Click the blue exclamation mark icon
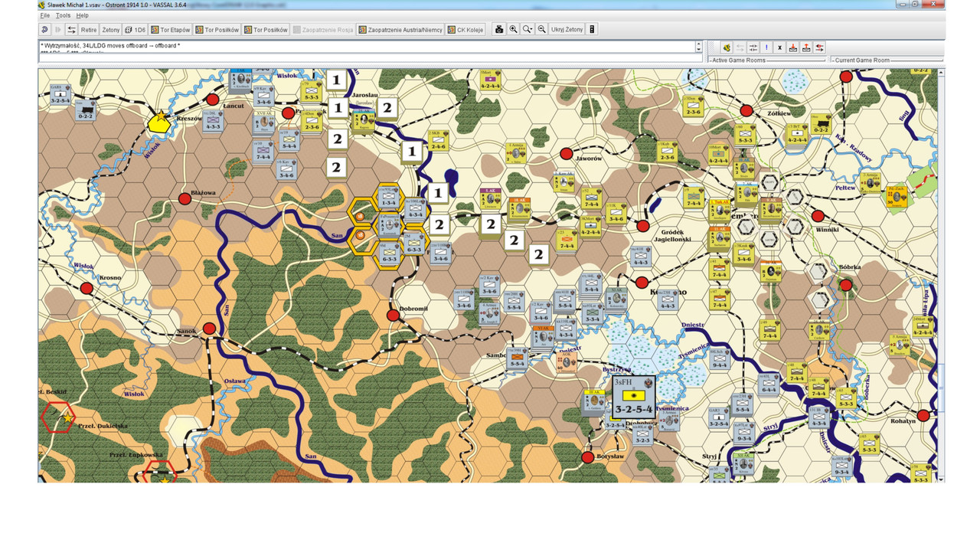Screen dimensions: 980x543 coord(766,47)
